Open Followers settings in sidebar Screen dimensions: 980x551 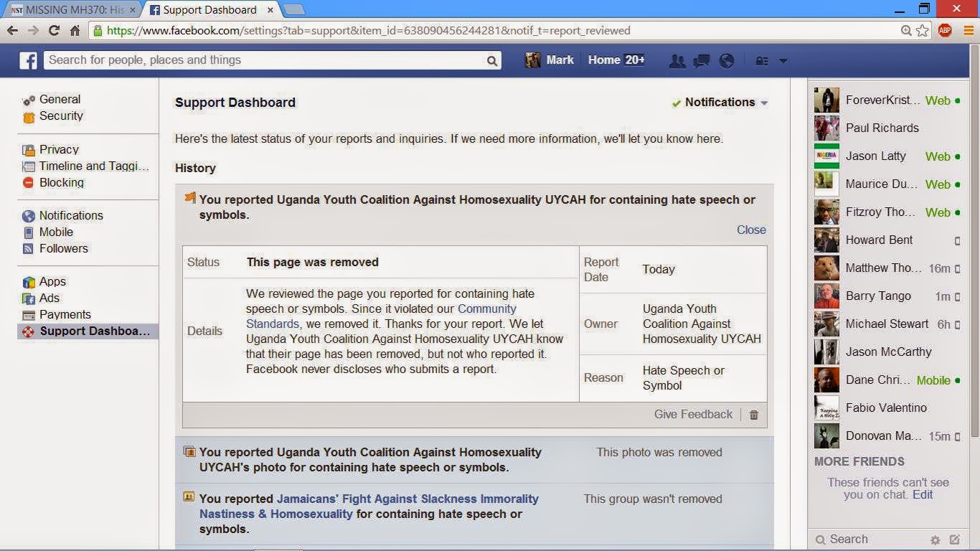coord(64,248)
